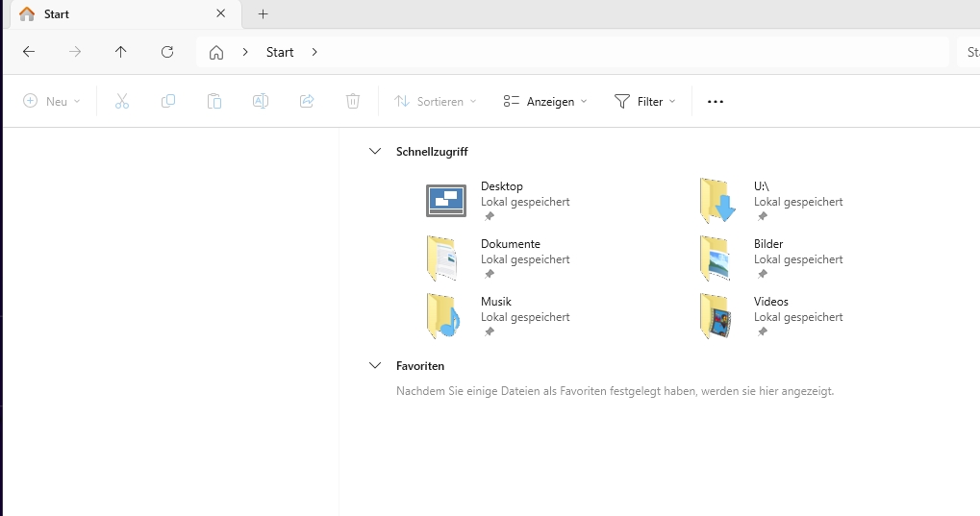This screenshot has height=516, width=980.
Task: Add a new tab
Action: pyautogui.click(x=263, y=14)
